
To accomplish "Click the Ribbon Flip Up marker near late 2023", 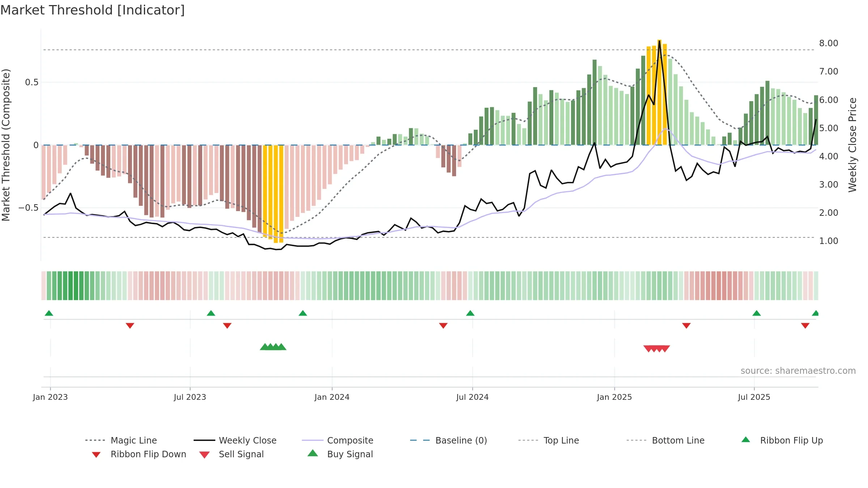I will [x=303, y=313].
